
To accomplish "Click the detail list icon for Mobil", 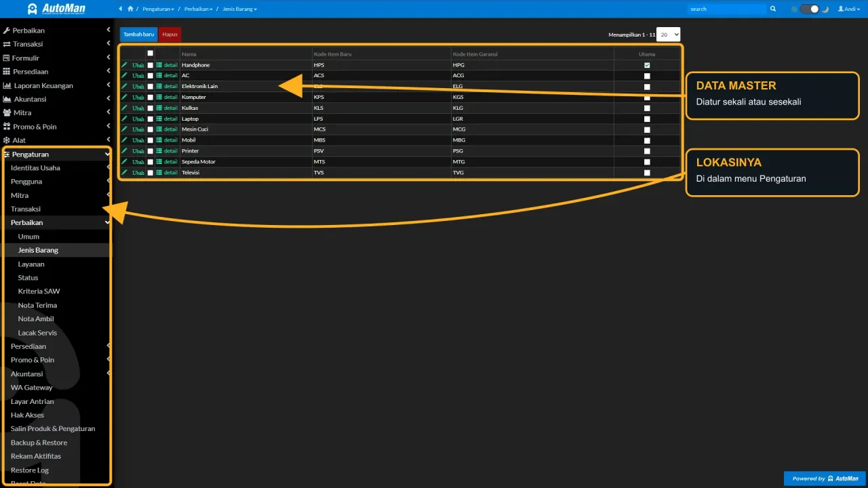I will [x=159, y=140].
